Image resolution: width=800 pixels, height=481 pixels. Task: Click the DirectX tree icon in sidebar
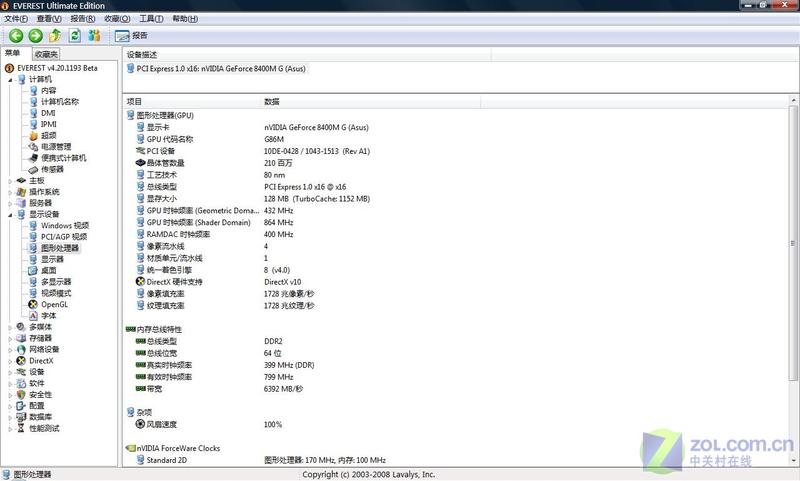coord(21,361)
